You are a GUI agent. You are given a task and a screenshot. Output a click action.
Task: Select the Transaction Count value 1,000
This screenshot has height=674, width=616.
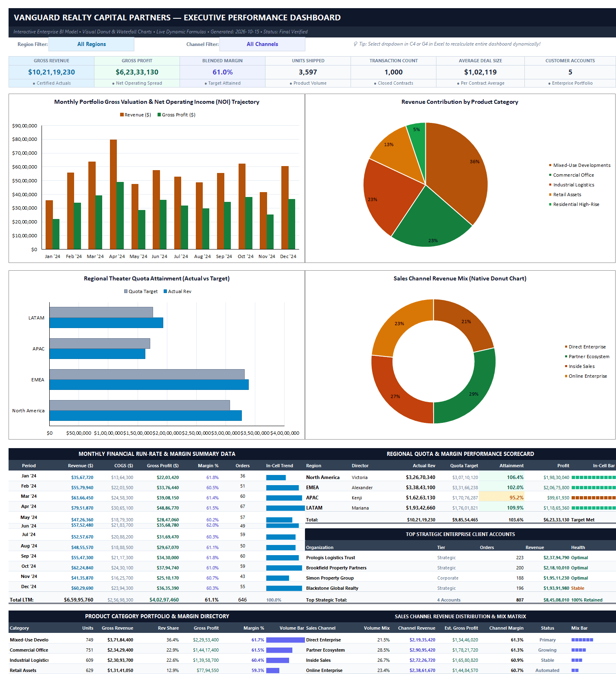[x=393, y=72]
